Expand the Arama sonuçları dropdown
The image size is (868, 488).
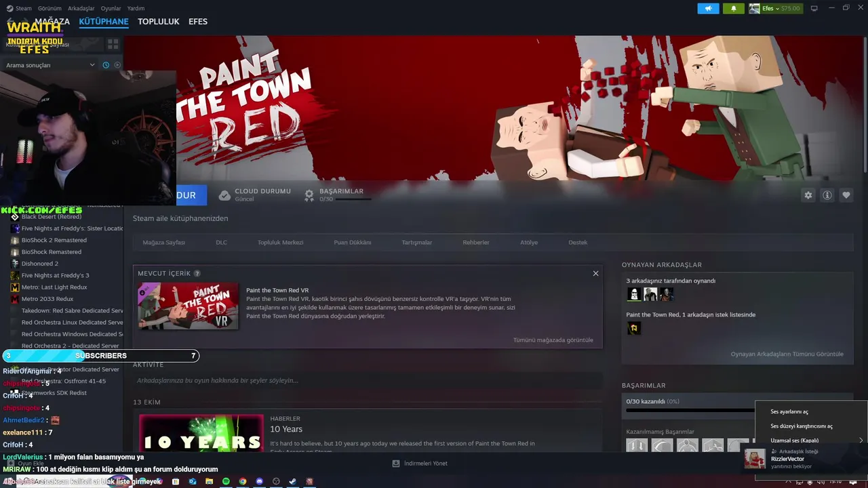pos(92,65)
